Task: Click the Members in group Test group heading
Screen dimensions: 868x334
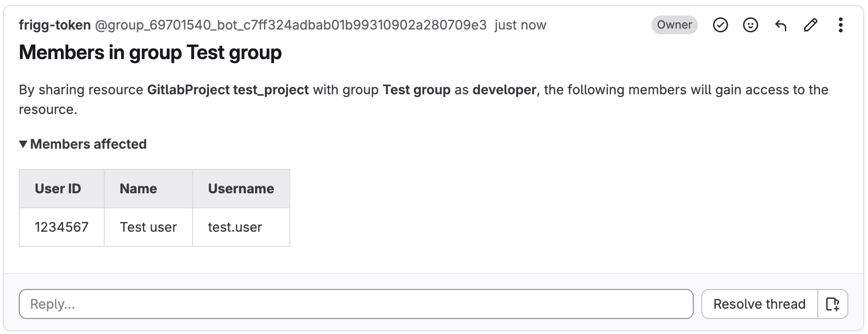Action: [150, 53]
